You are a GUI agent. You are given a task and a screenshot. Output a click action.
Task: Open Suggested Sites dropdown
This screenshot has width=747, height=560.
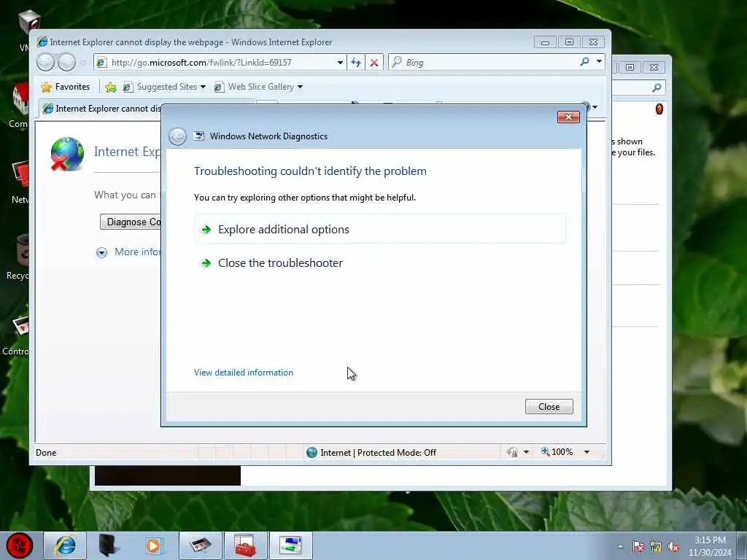(x=164, y=87)
